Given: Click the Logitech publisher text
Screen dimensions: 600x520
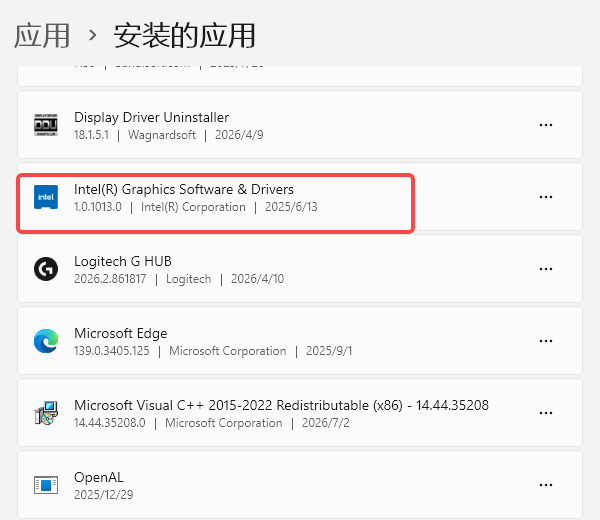Looking at the screenshot, I should click(x=189, y=279).
